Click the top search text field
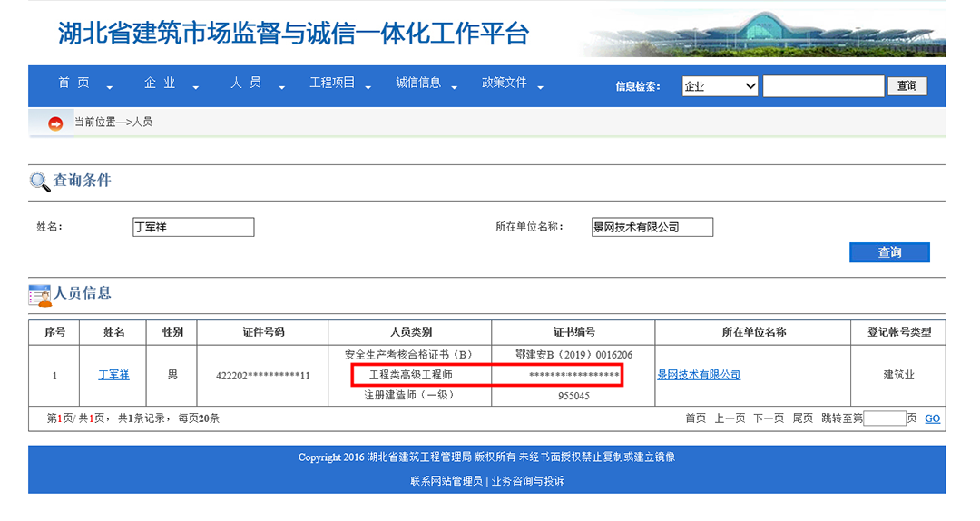Image resolution: width=980 pixels, height=521 pixels. tap(823, 86)
